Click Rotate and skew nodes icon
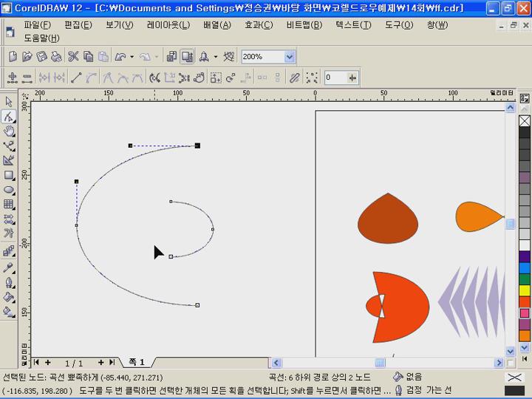The height and width of the screenshot is (399, 532). (231, 78)
